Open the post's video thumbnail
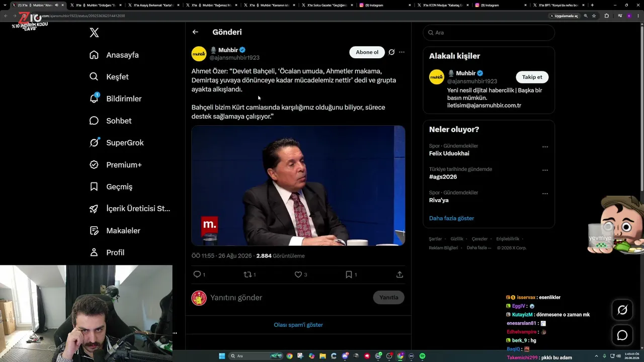 298,186
